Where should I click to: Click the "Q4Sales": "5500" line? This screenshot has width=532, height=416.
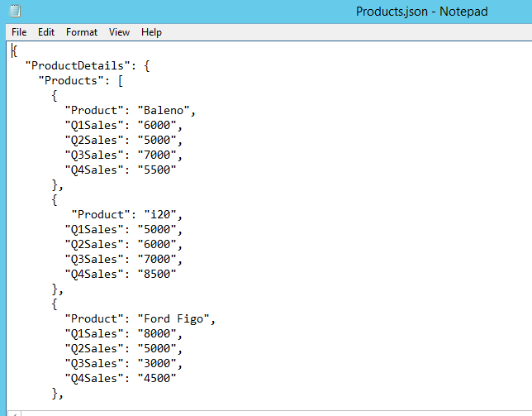pyautogui.click(x=121, y=170)
